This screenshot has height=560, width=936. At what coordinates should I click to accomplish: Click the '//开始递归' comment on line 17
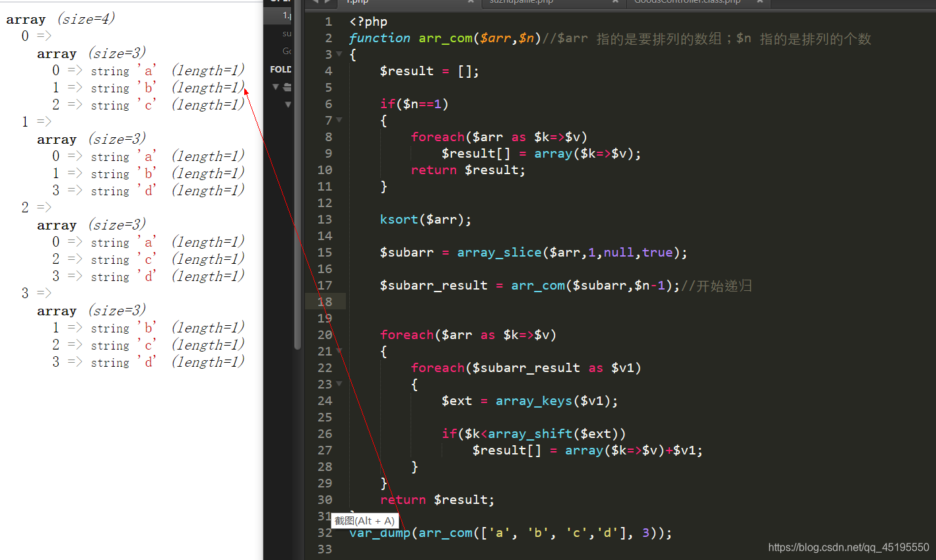(716, 286)
